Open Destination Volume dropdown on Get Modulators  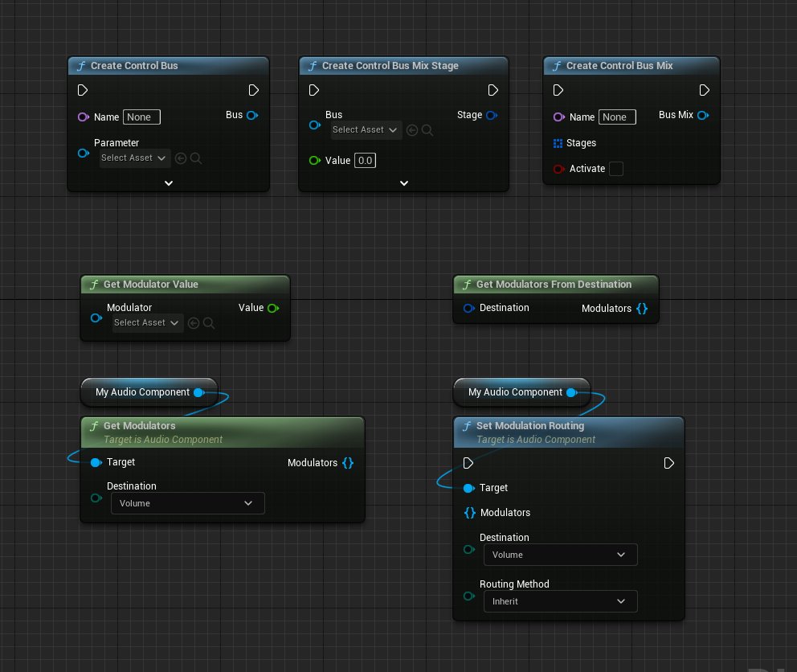(x=187, y=503)
